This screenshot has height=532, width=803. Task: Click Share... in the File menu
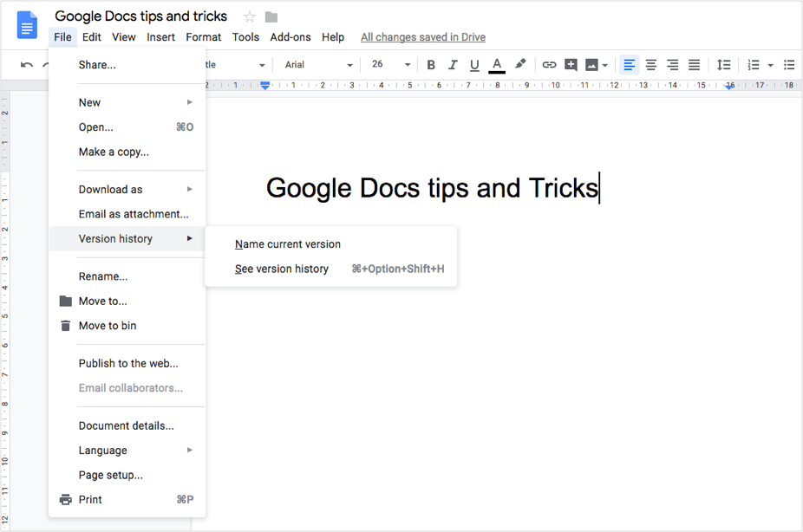point(97,64)
